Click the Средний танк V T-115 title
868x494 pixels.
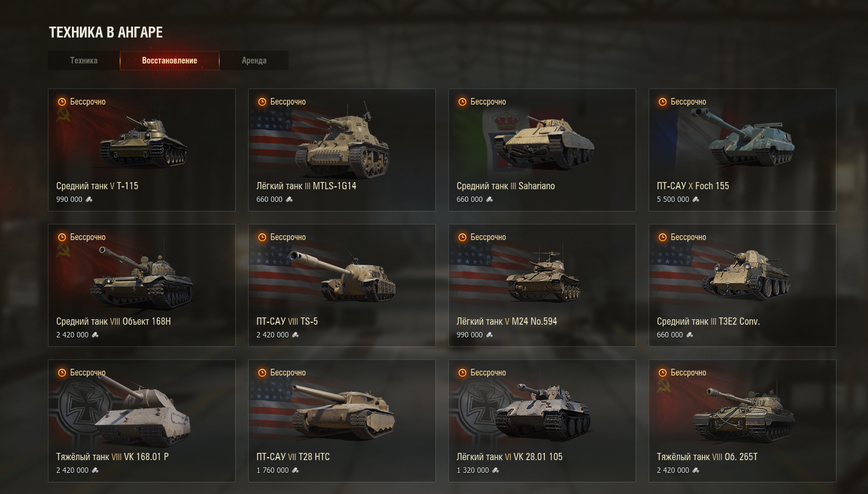[97, 186]
